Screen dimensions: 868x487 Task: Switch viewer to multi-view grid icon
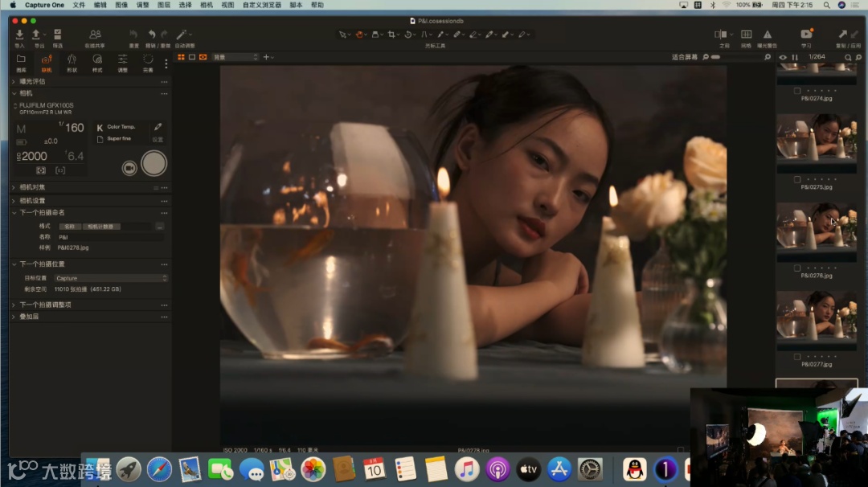[181, 57]
